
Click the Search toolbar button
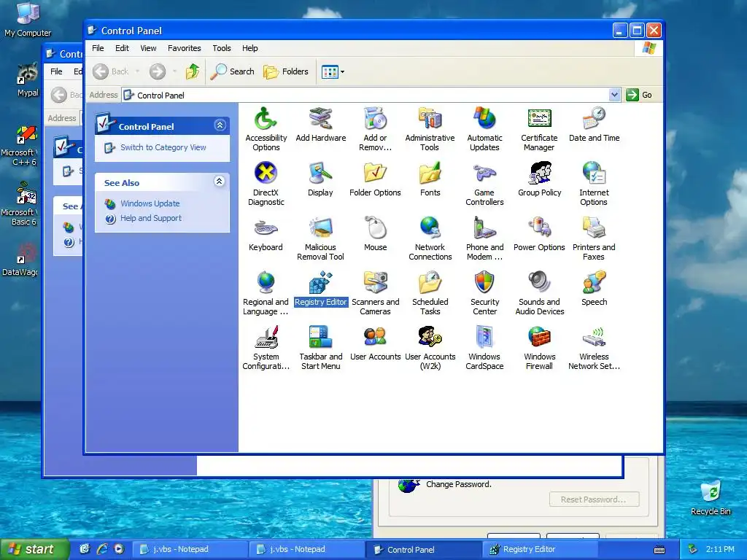(233, 71)
